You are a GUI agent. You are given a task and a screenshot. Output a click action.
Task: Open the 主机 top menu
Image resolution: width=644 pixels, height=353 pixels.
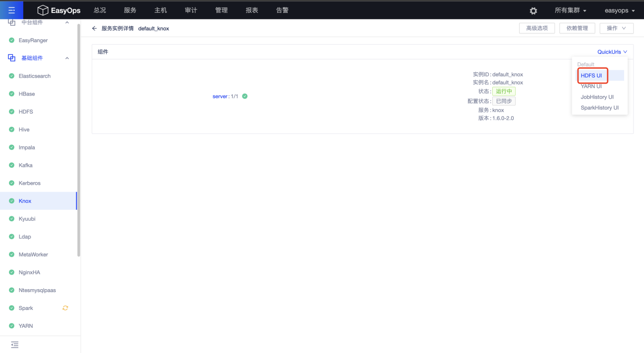[161, 10]
